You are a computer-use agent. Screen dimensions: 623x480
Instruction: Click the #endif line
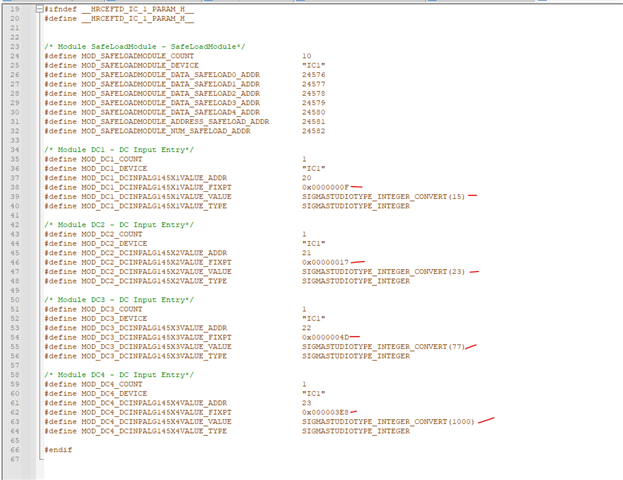[x=58, y=450]
